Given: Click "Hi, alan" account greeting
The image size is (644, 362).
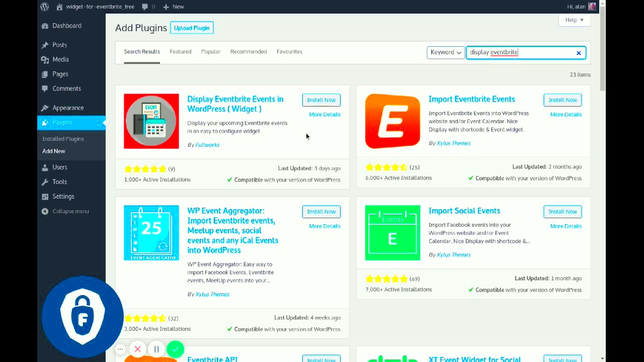Looking at the screenshot, I should point(576,7).
